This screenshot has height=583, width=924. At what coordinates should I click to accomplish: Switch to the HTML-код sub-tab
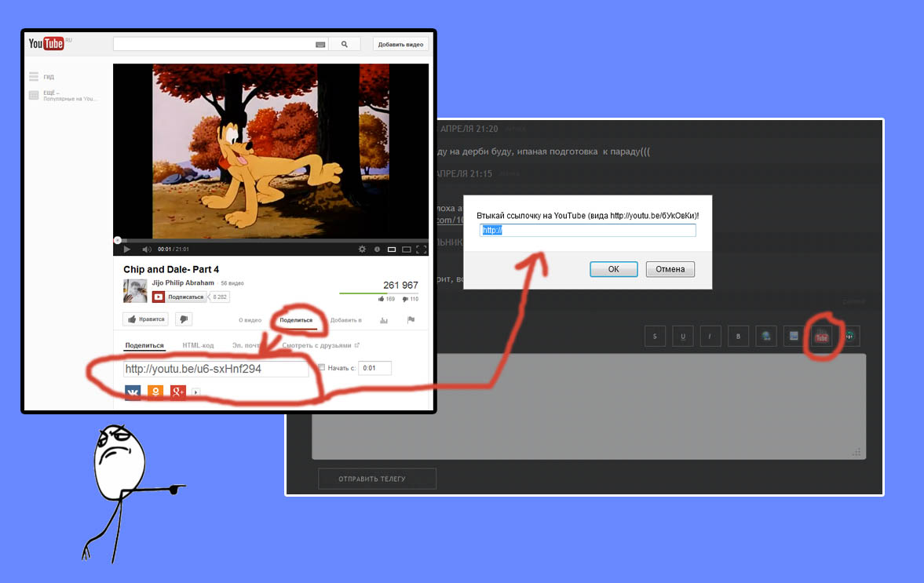pyautogui.click(x=198, y=346)
